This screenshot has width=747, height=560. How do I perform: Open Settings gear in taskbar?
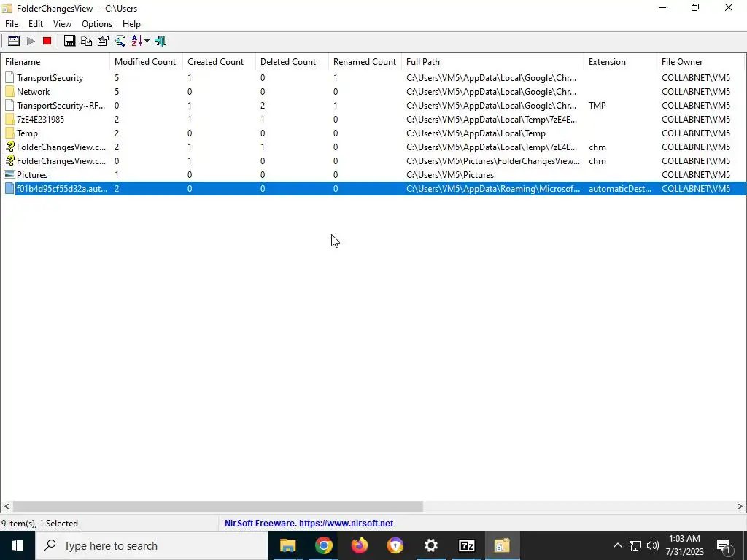[430, 545]
